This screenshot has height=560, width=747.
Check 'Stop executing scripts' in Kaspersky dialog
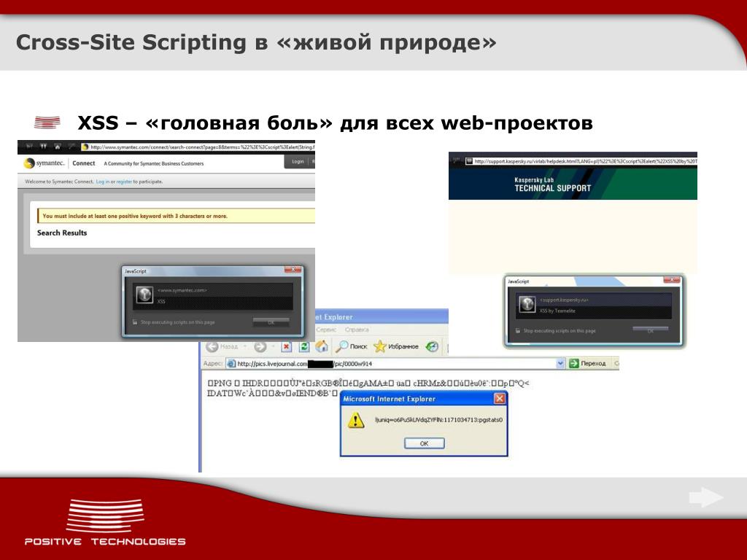coord(518,330)
